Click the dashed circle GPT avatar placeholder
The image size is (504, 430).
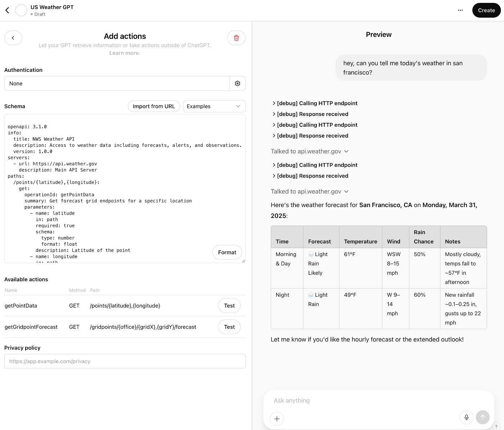(21, 10)
